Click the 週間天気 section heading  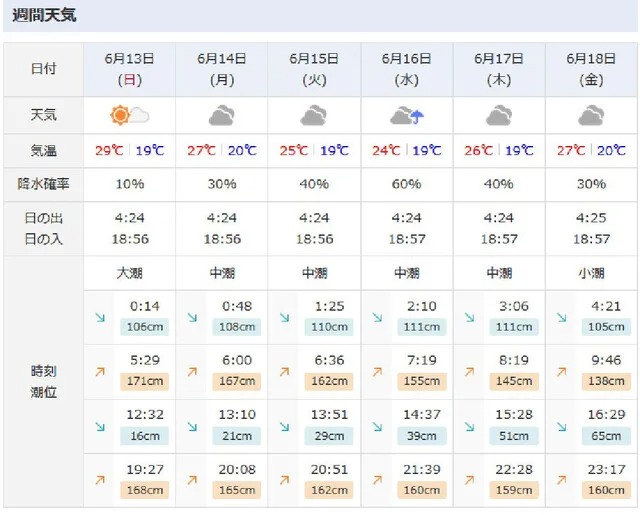coord(43,16)
